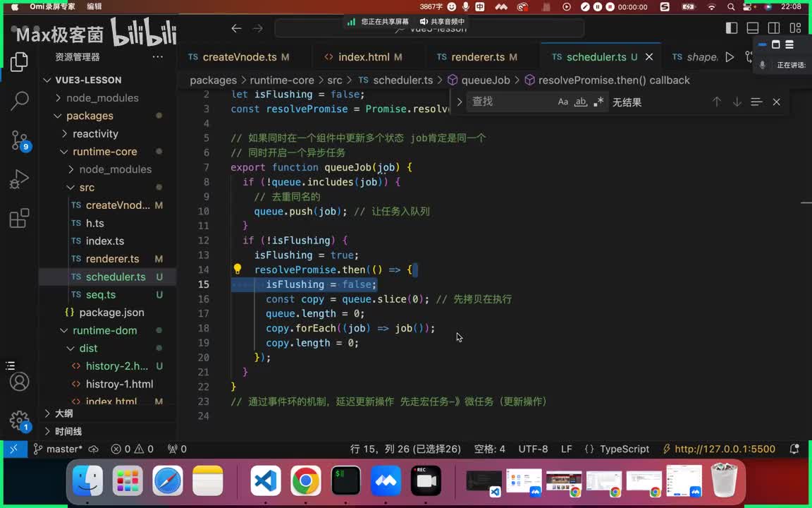Toggle regular expression in find widget
Viewport: 812px width, 508px height.
598,102
